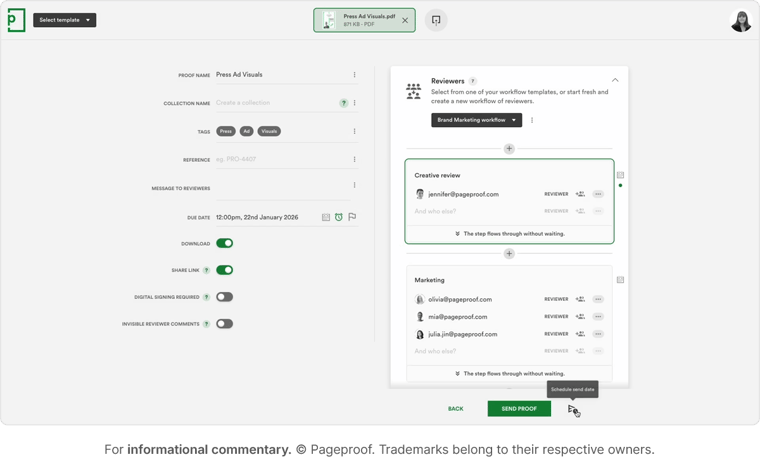760x457 pixels.
Task: Open Digital signing required help icon
Action: point(206,297)
